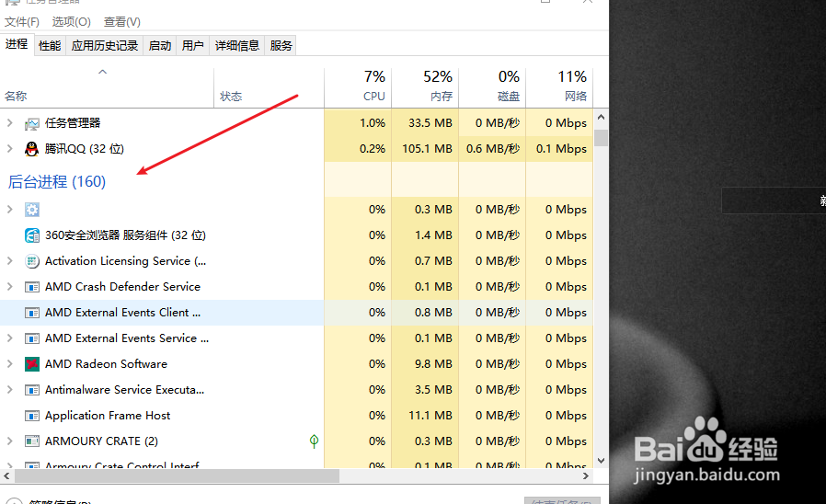Viewport: 826px width, 504px height.
Task: Select the 腾讯QQ (32 位) process name
Action: (x=85, y=149)
